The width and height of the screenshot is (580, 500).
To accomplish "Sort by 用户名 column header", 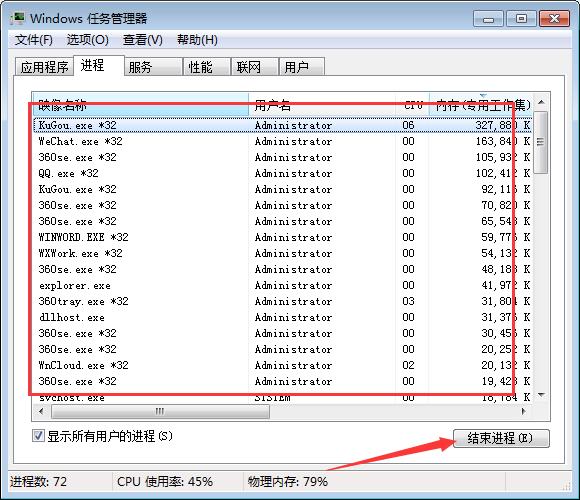I will point(322,105).
